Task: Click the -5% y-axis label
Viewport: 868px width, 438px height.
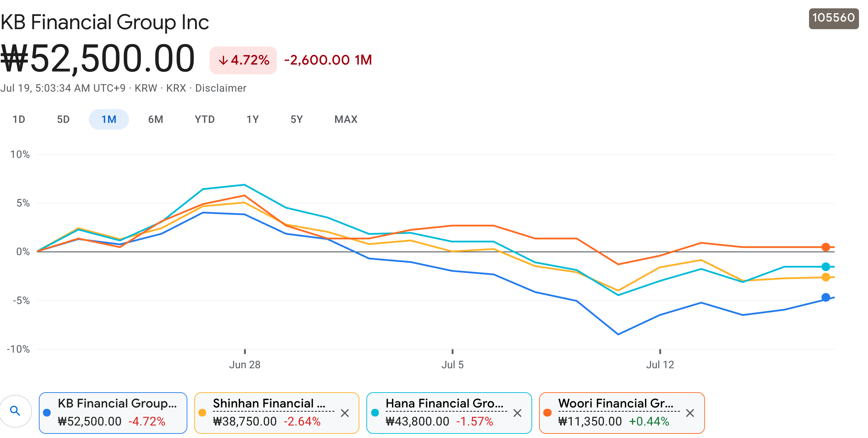Action: click(x=22, y=301)
